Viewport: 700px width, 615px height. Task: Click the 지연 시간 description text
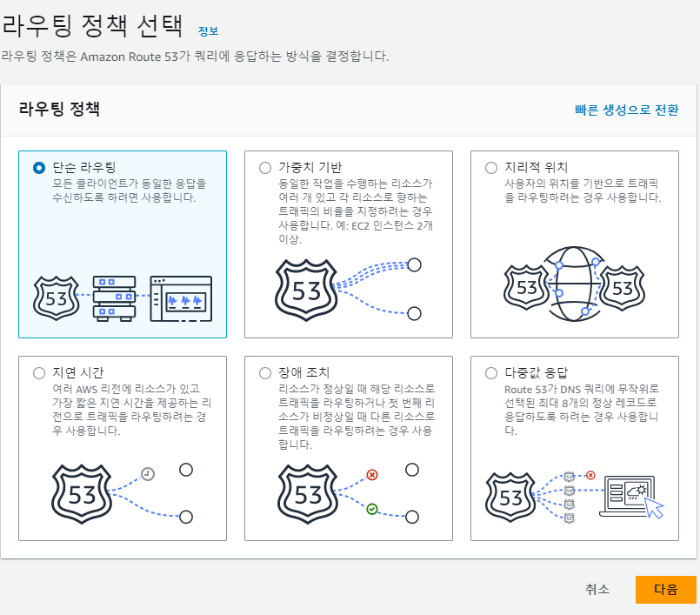[131, 410]
